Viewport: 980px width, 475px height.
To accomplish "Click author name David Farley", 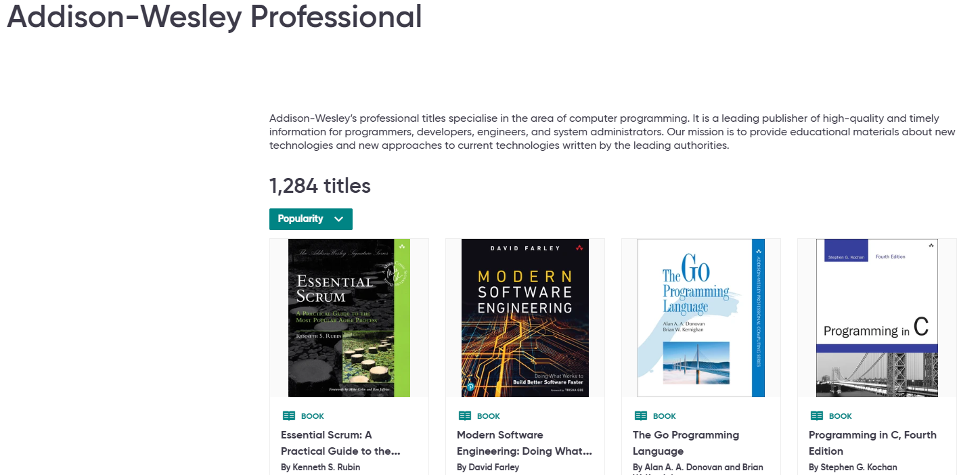I will coord(495,467).
